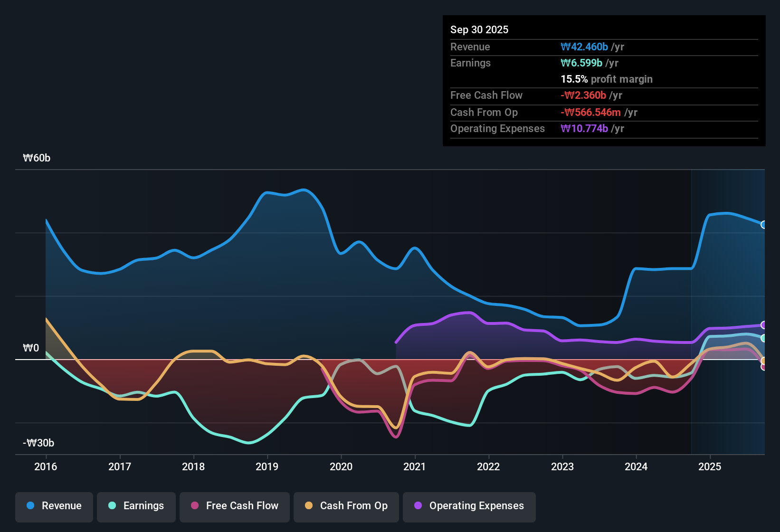Click the 2025 label on the year axis

[x=710, y=467]
